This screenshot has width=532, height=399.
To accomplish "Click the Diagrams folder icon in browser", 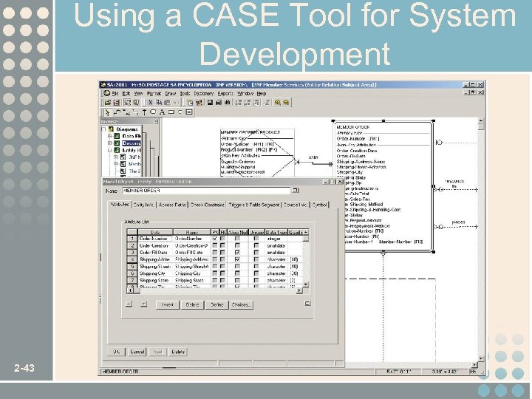I will pyautogui.click(x=111, y=129).
